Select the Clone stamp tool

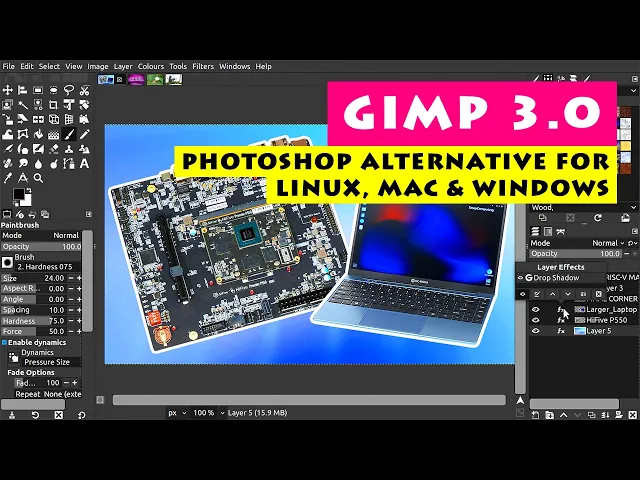click(69, 149)
